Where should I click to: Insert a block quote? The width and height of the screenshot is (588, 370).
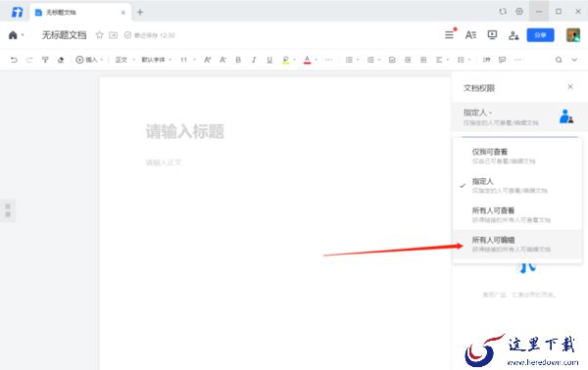[x=487, y=60]
